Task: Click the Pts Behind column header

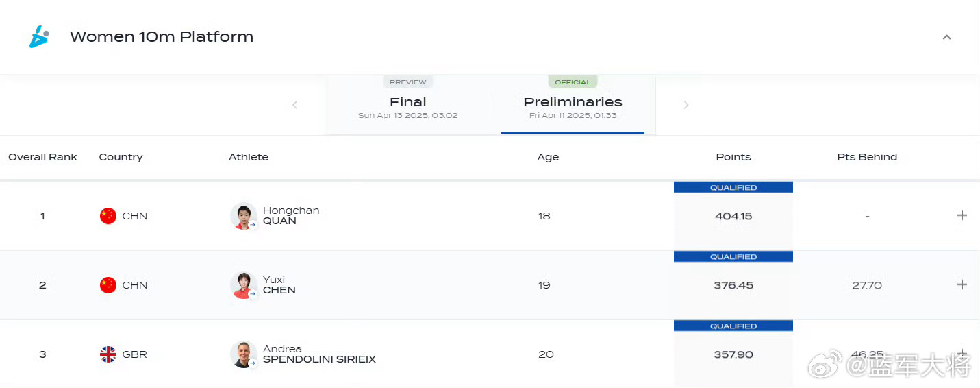Action: (x=866, y=157)
